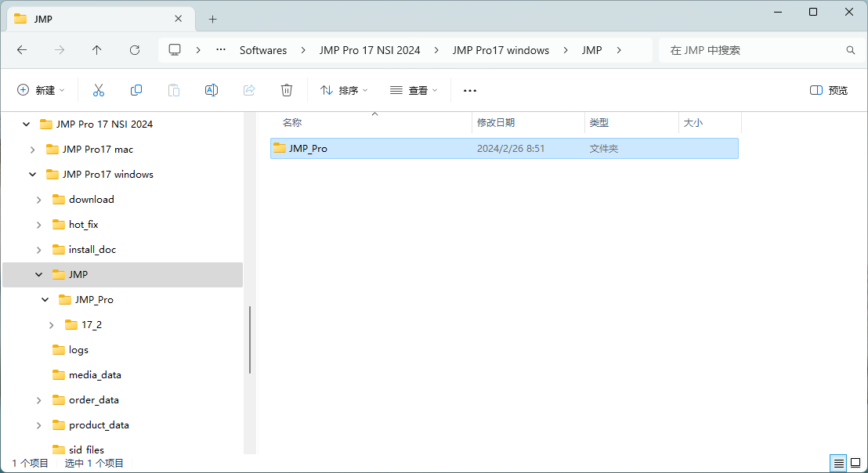Select the JMP_Pro folder in file list
The width and height of the screenshot is (868, 473).
point(505,148)
